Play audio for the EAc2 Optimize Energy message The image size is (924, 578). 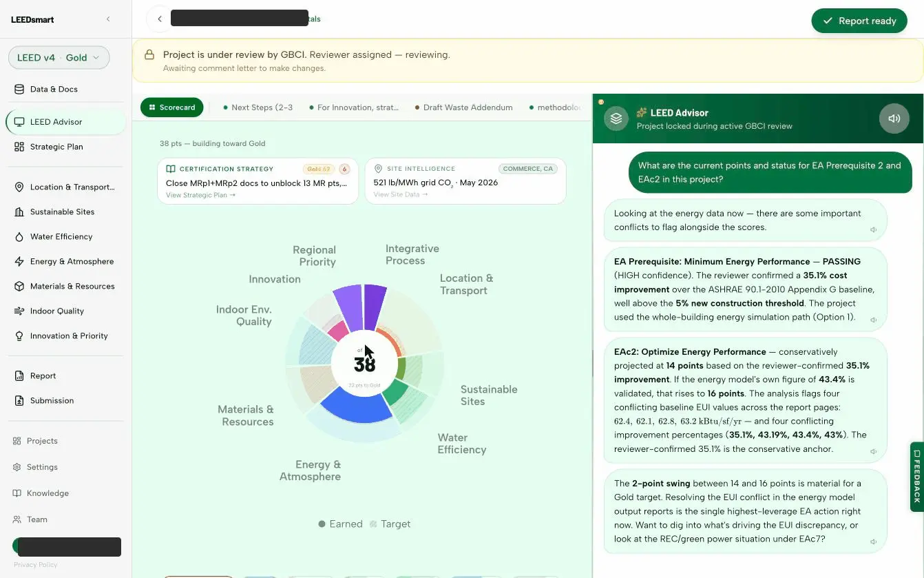(x=873, y=452)
